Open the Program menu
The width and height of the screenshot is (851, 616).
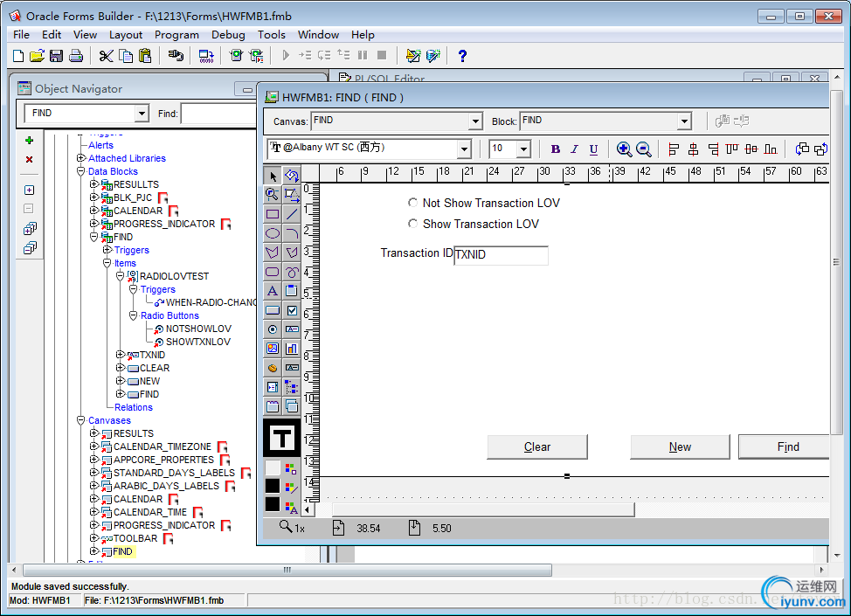coord(176,35)
